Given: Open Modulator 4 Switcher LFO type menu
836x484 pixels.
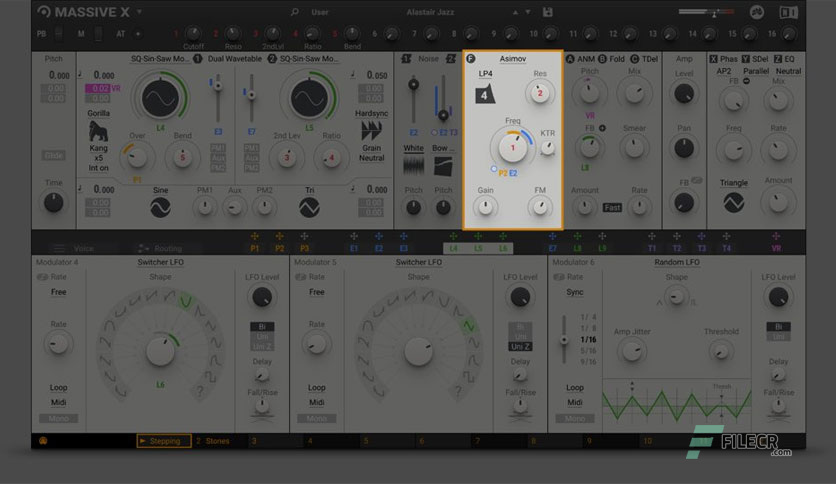Looking at the screenshot, I should tap(160, 262).
